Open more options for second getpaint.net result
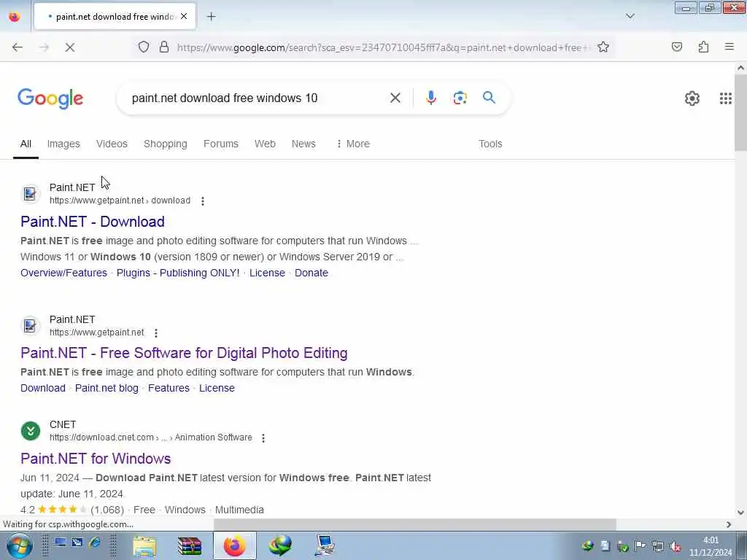 point(156,332)
